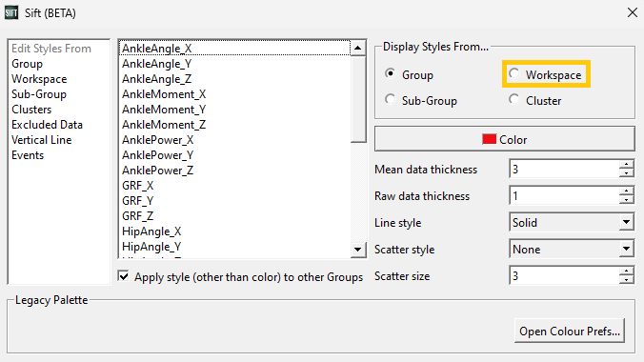Click the Mean data thickness input field
Viewport: 644px width, 362px height.
tap(564, 169)
